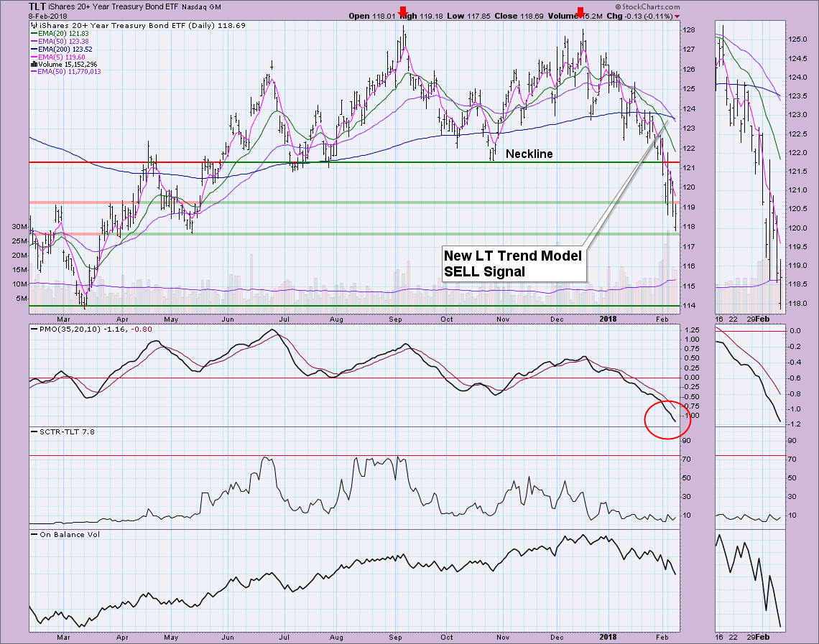Image resolution: width=819 pixels, height=644 pixels.
Task: Click the '118.0' label on the zoom panel axis
Action: pos(797,304)
